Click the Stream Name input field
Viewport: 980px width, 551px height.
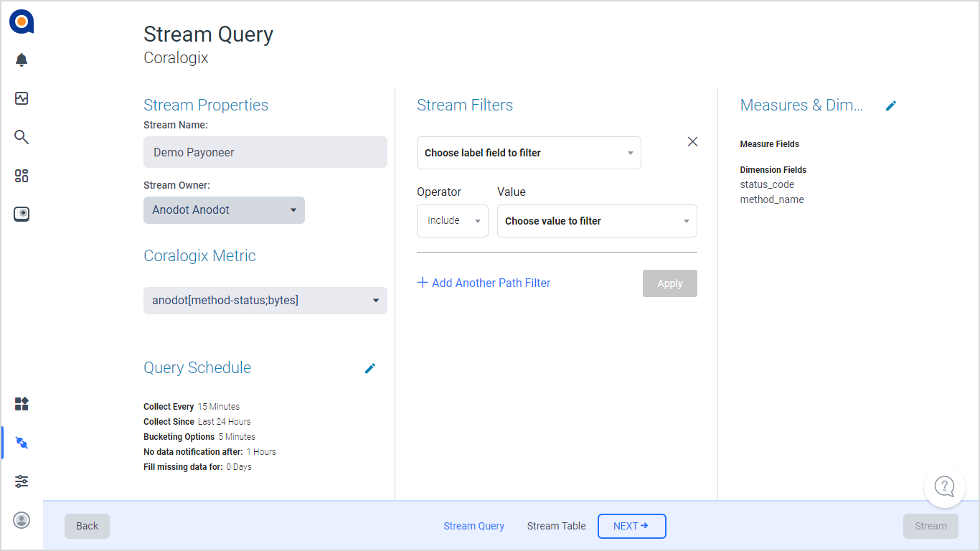[265, 152]
